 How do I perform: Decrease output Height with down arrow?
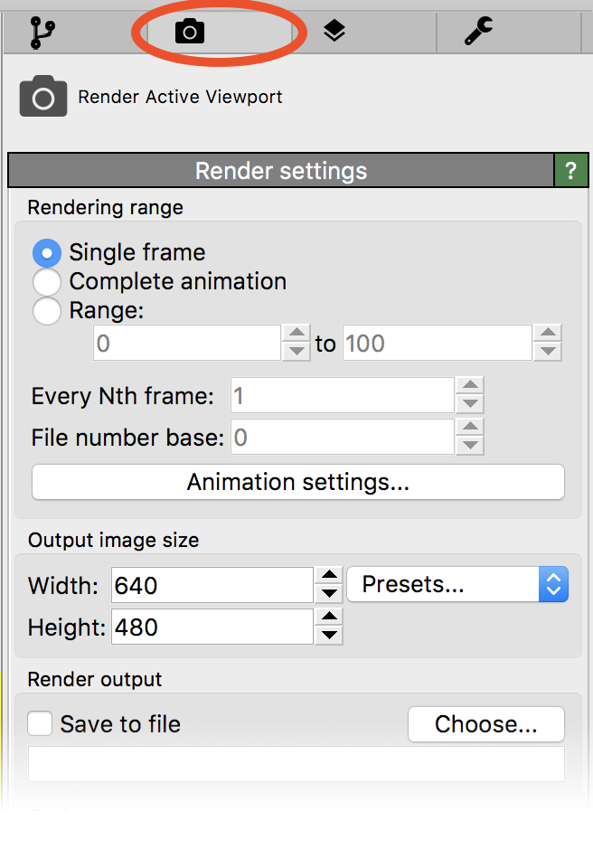(330, 636)
